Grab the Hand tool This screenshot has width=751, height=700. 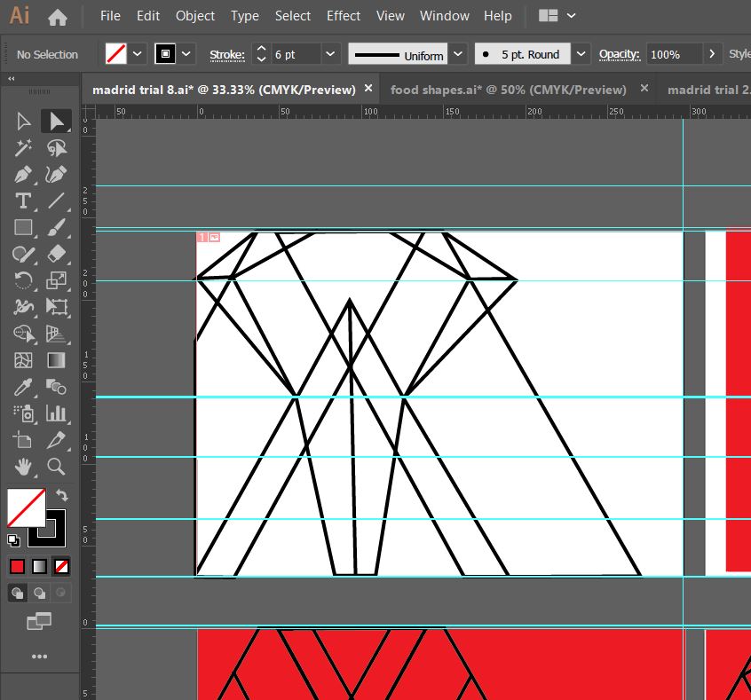[23, 467]
